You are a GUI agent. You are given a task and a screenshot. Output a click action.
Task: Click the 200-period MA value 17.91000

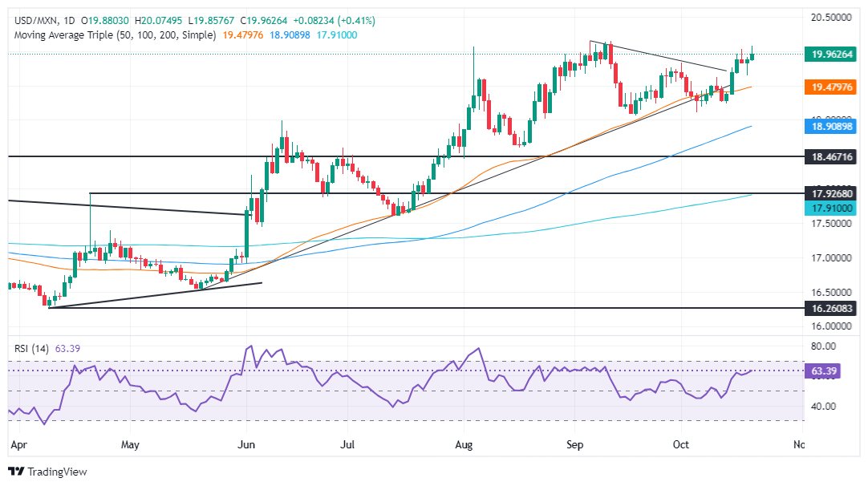click(337, 34)
